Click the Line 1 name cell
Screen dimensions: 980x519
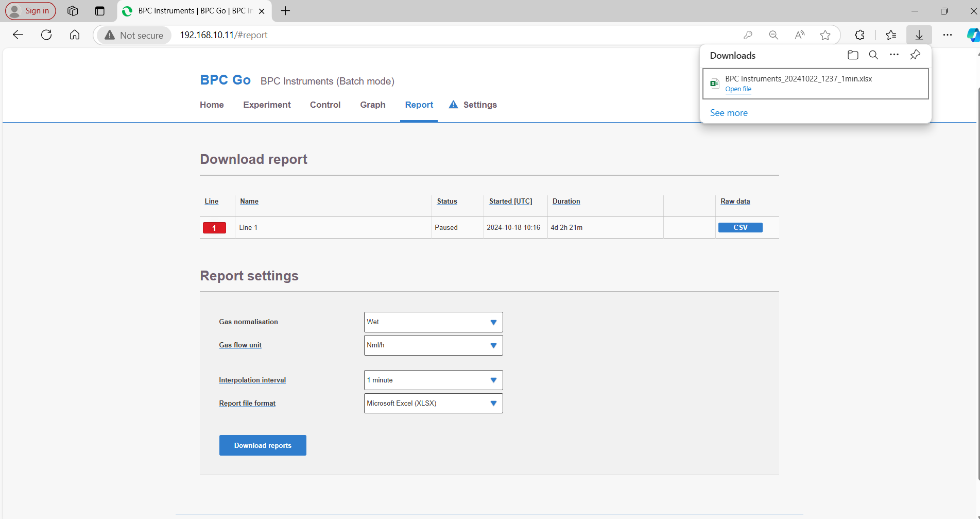(248, 227)
